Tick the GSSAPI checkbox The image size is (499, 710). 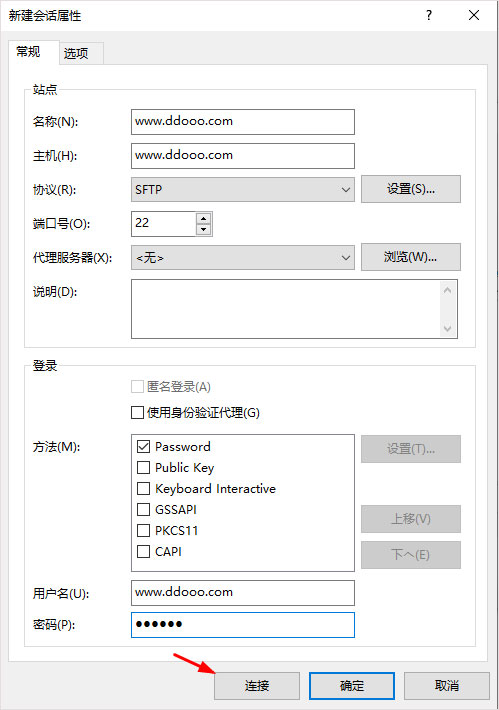[144, 509]
